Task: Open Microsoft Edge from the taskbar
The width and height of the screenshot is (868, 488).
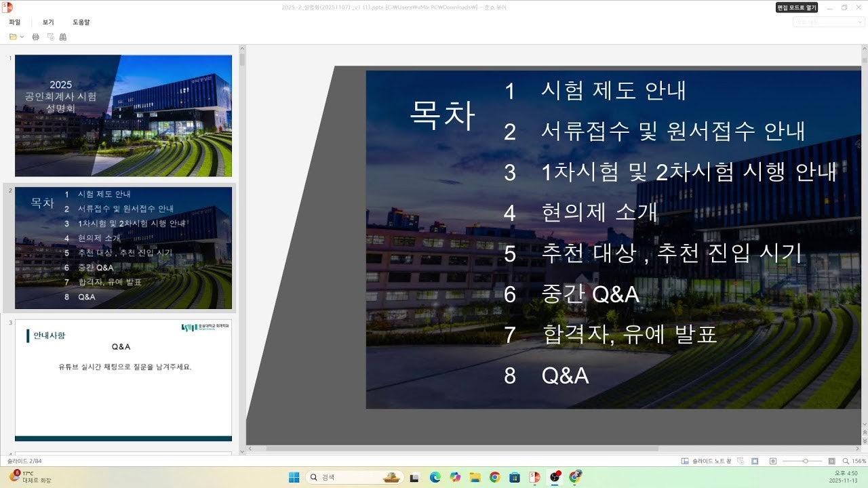Action: tap(435, 477)
